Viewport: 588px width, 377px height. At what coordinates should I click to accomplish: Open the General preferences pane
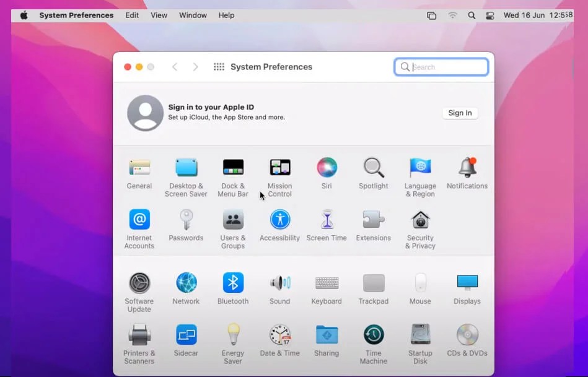[139, 168]
